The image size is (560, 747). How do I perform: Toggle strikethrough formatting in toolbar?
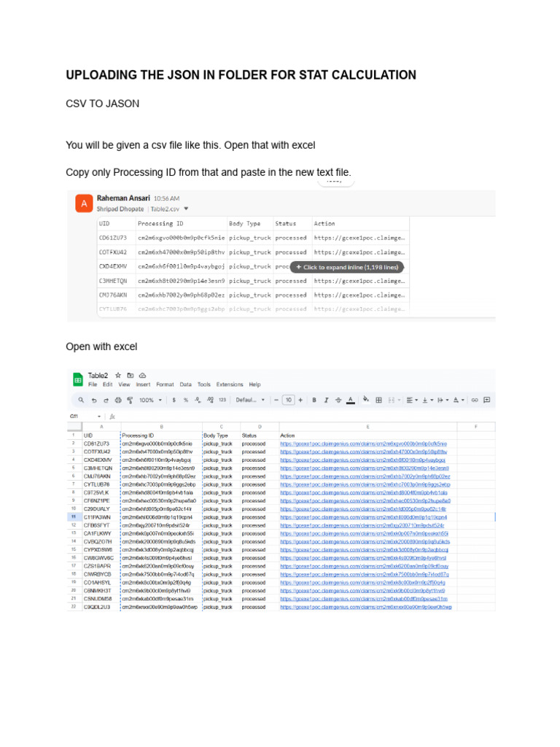point(338,400)
